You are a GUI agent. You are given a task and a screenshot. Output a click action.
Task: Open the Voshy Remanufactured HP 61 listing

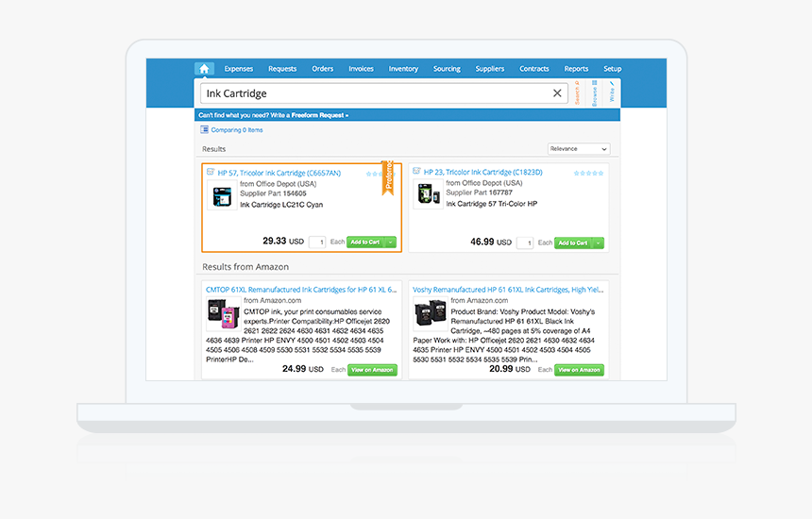coord(508,290)
